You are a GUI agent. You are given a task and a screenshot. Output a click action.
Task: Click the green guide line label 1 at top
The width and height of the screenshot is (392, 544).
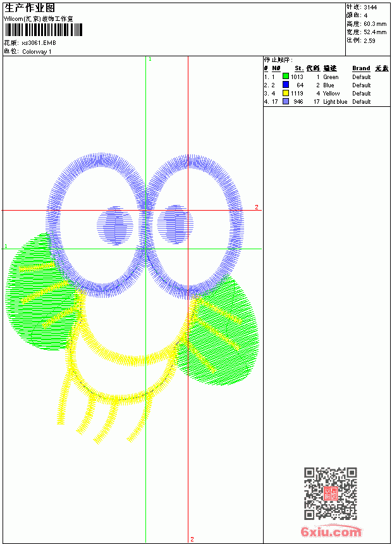[150, 59]
